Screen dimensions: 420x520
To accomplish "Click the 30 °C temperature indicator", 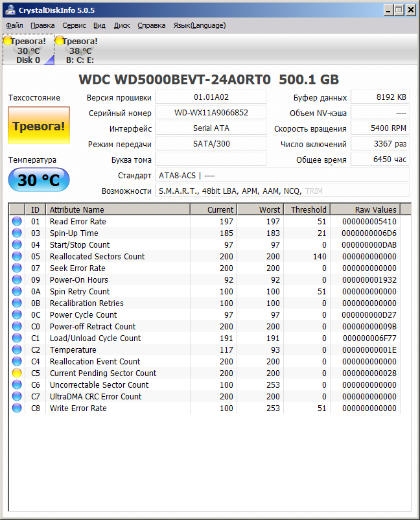I will click(x=39, y=180).
